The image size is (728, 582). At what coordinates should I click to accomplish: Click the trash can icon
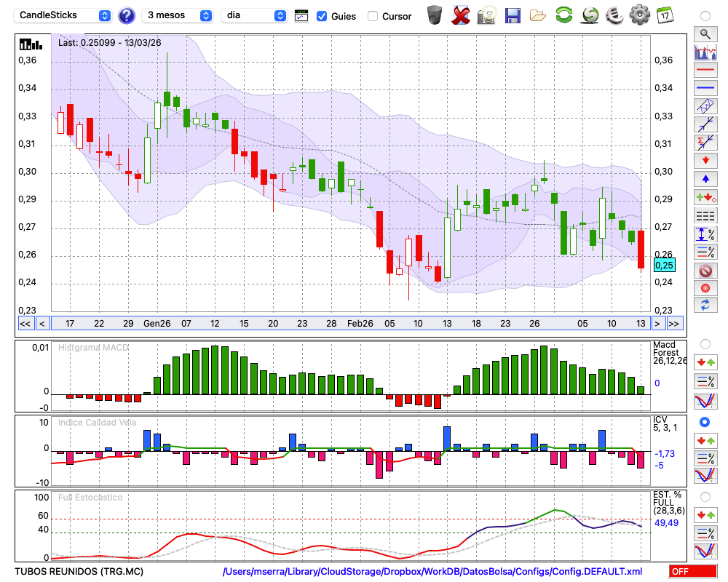pos(435,15)
